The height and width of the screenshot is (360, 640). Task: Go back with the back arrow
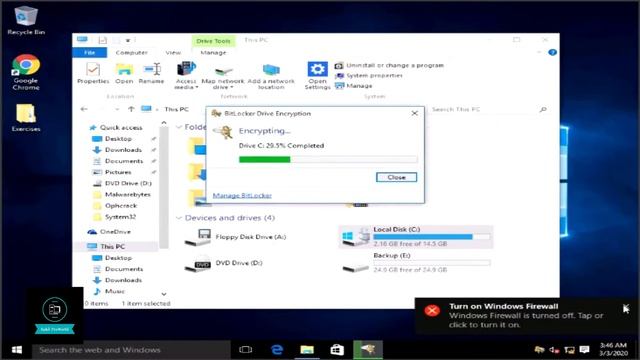(x=84, y=109)
